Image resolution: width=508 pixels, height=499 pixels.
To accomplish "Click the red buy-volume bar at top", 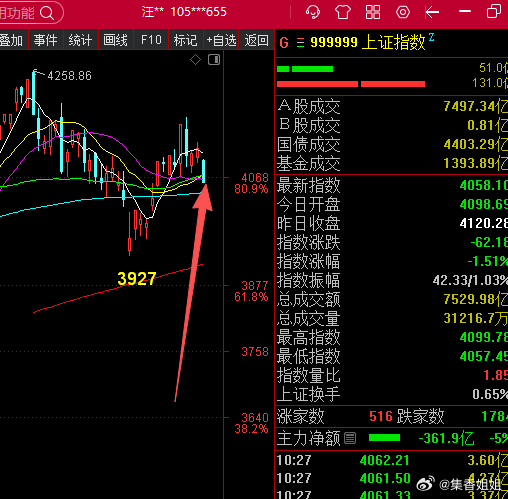I will (x=351, y=84).
